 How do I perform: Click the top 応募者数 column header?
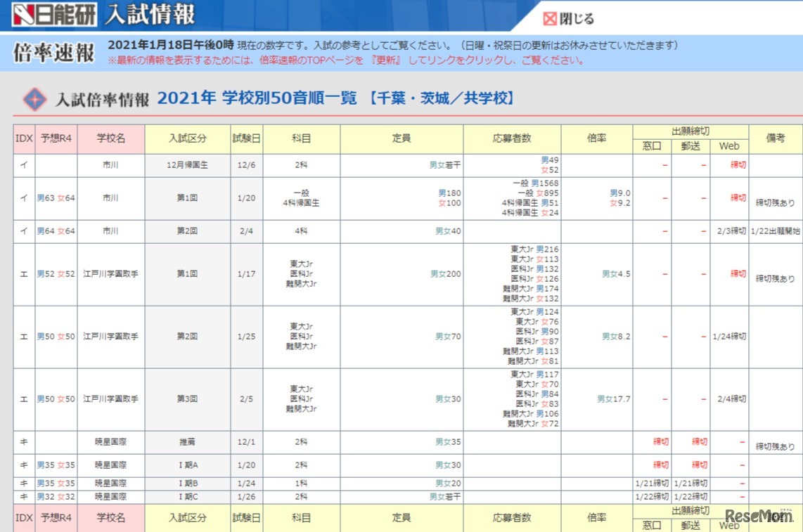pyautogui.click(x=512, y=138)
